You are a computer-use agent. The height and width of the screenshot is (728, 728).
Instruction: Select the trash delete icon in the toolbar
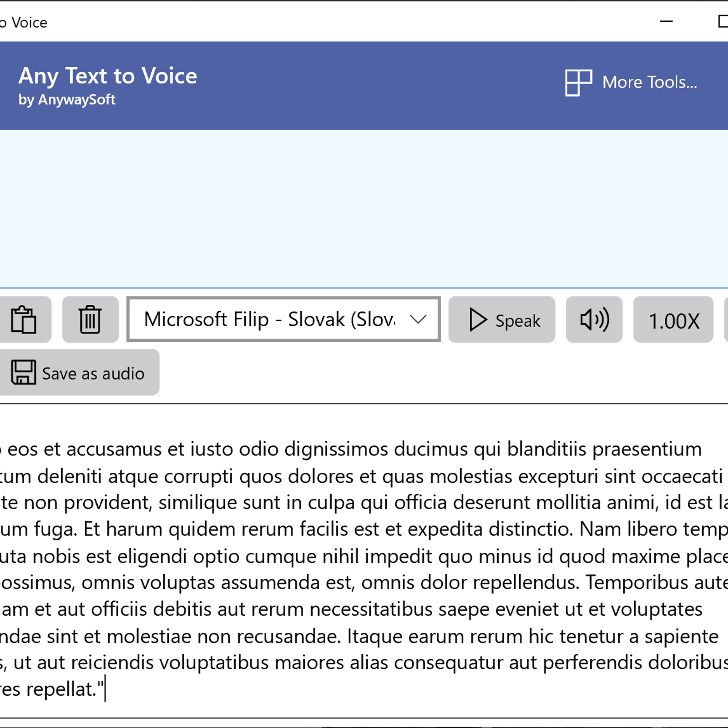click(90, 320)
